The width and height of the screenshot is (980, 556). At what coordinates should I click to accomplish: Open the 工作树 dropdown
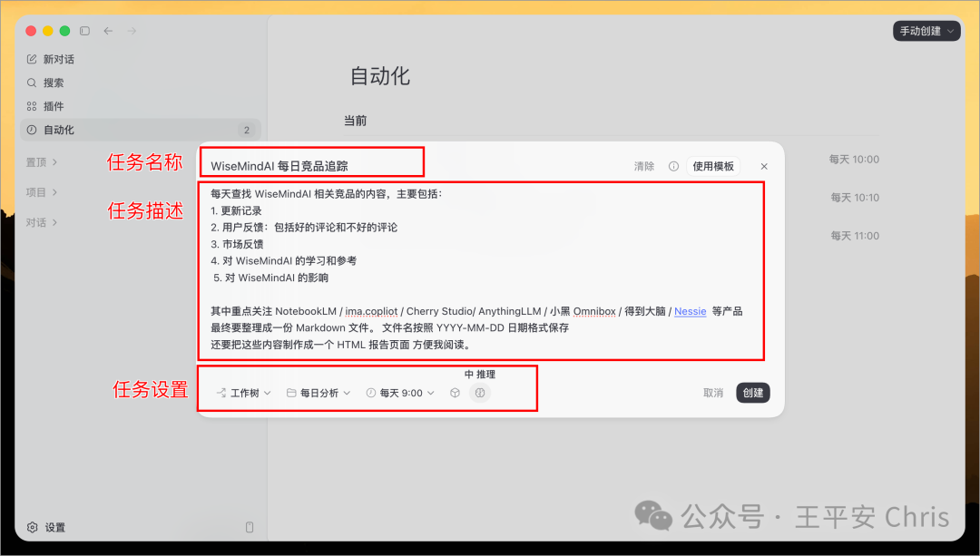tap(244, 393)
